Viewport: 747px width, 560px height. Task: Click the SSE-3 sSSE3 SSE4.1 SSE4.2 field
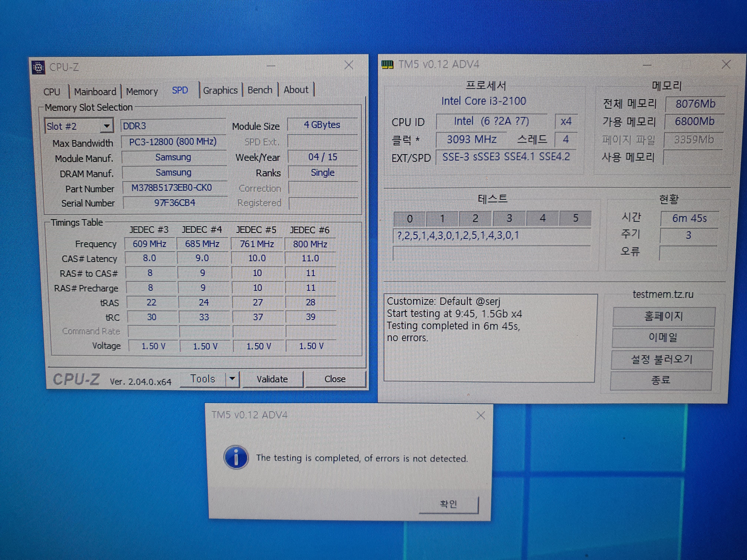pyautogui.click(x=506, y=157)
